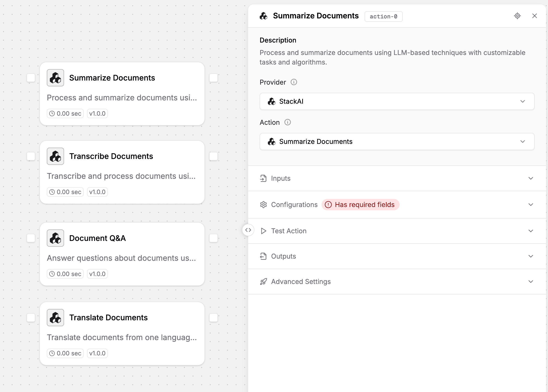
Task: Click the Provider info icon
Action: [294, 82]
